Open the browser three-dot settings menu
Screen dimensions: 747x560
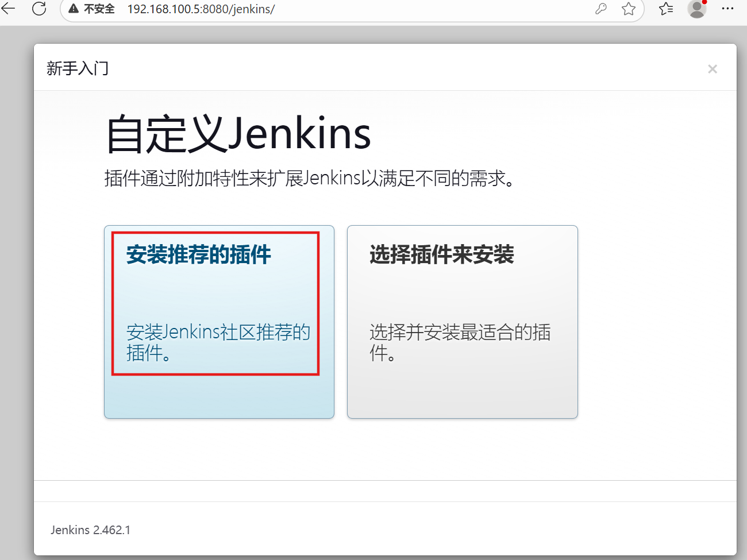(727, 9)
